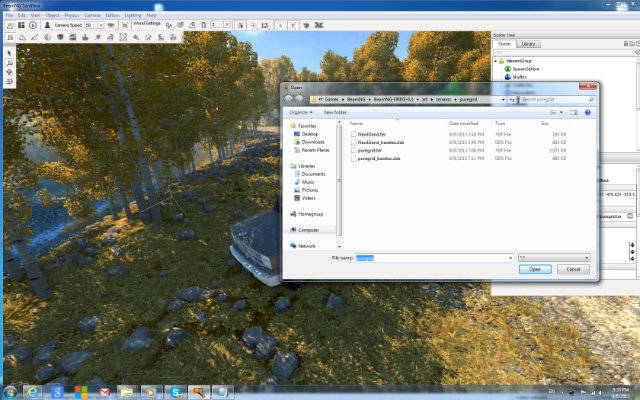Select the Scale tool in side palette
The image size is (640, 400).
9,82
